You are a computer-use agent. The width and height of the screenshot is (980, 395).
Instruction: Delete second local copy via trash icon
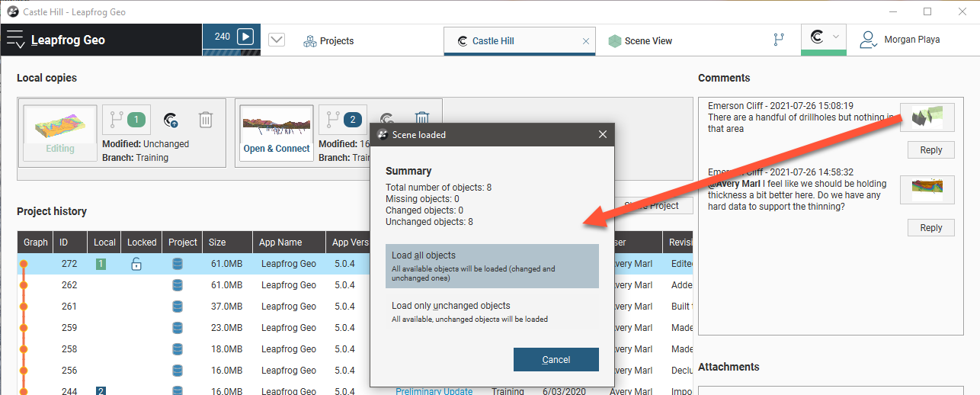(x=422, y=117)
